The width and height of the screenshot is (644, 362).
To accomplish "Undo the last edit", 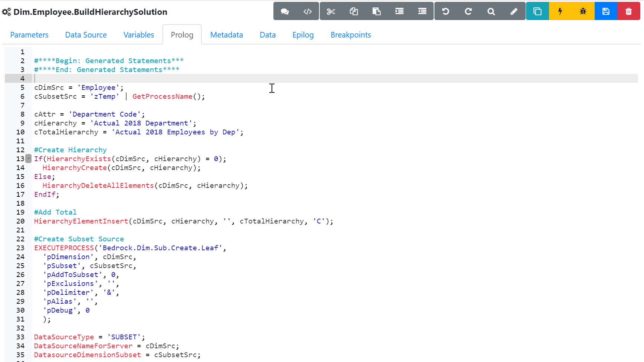I will click(x=446, y=12).
